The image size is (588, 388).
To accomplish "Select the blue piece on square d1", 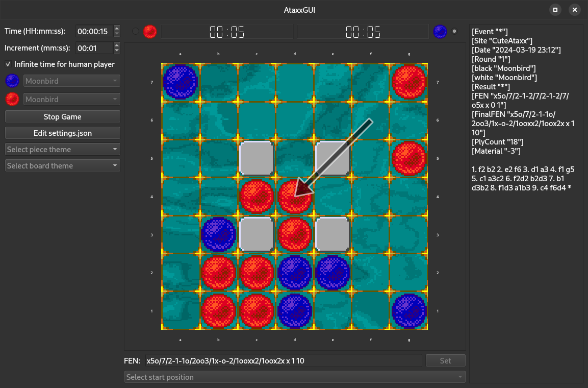I will pos(295,311).
